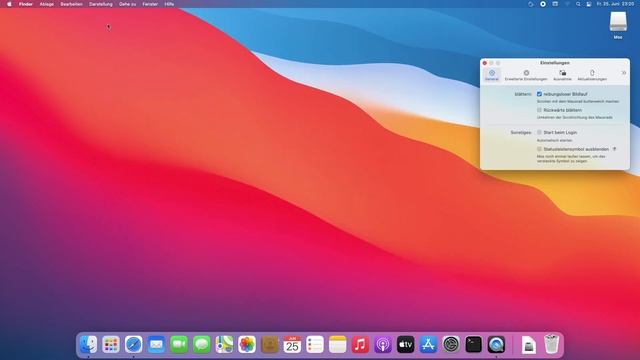Open the Hilfe menu
640x360 pixels.
[169, 4]
